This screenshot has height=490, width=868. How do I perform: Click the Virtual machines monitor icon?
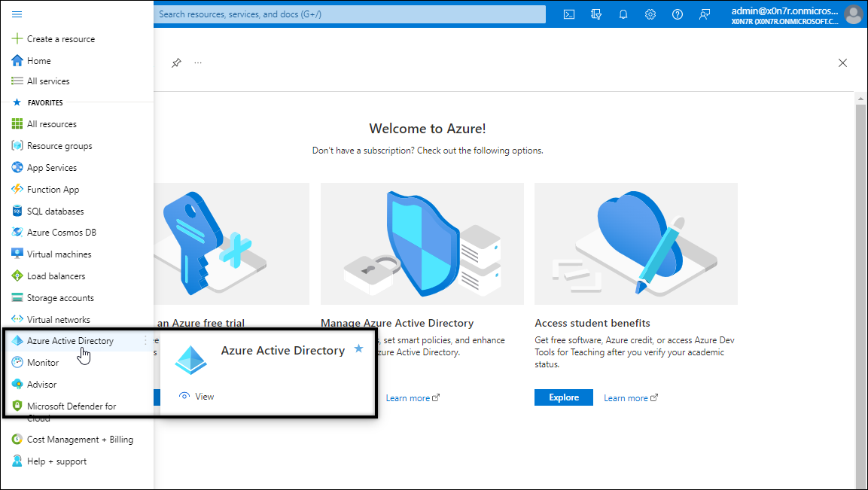(17, 254)
